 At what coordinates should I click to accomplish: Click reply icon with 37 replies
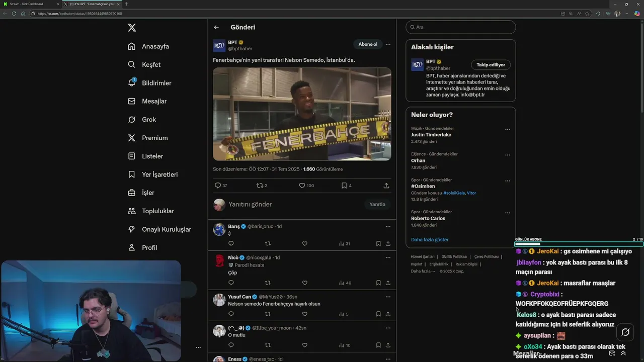(x=218, y=186)
